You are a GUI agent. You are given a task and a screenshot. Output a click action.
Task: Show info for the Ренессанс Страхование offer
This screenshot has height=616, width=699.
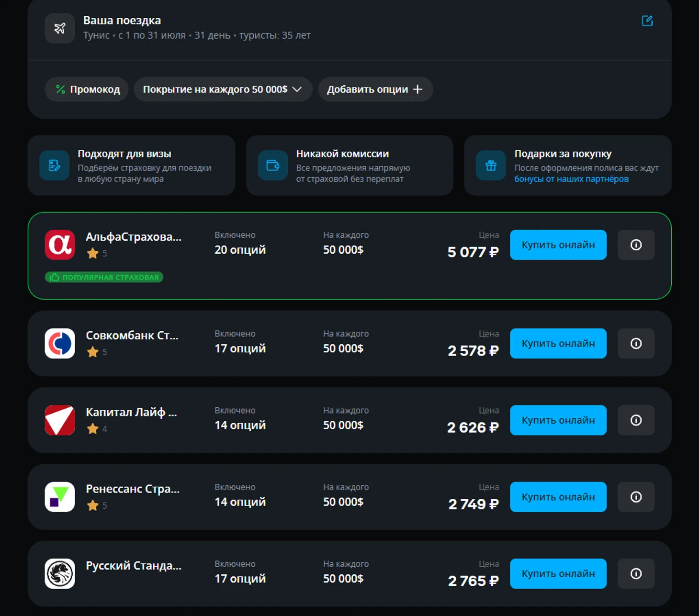636,497
